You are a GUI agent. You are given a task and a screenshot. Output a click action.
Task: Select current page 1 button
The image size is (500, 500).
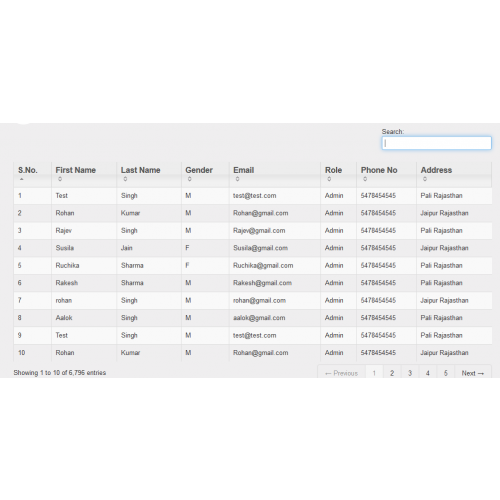374,373
